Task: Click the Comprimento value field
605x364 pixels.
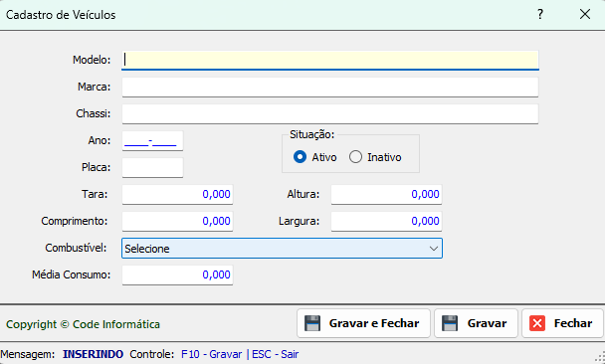Action: click(x=177, y=222)
